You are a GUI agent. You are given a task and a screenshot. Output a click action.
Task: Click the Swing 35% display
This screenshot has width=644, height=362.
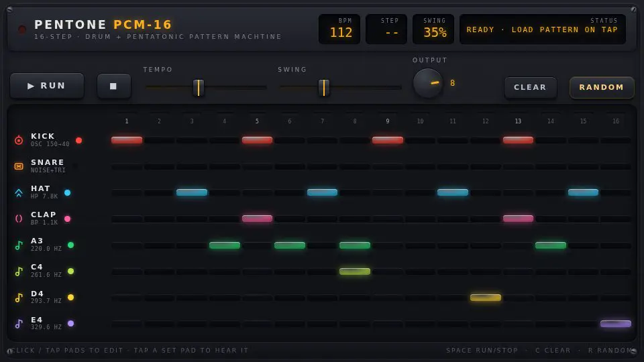433,29
